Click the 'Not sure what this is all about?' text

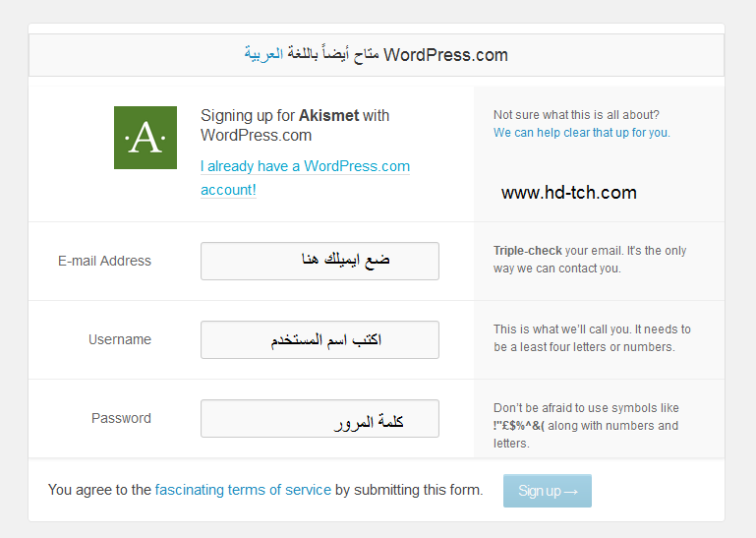coord(576,115)
